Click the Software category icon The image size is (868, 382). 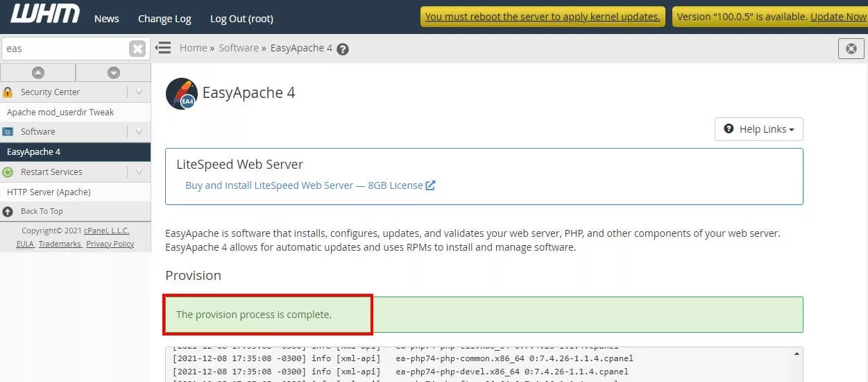coord(8,131)
